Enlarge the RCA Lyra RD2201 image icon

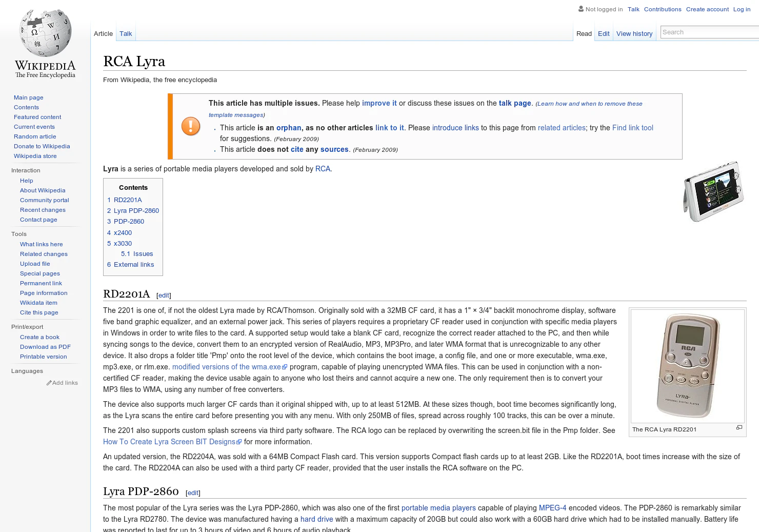pyautogui.click(x=739, y=427)
